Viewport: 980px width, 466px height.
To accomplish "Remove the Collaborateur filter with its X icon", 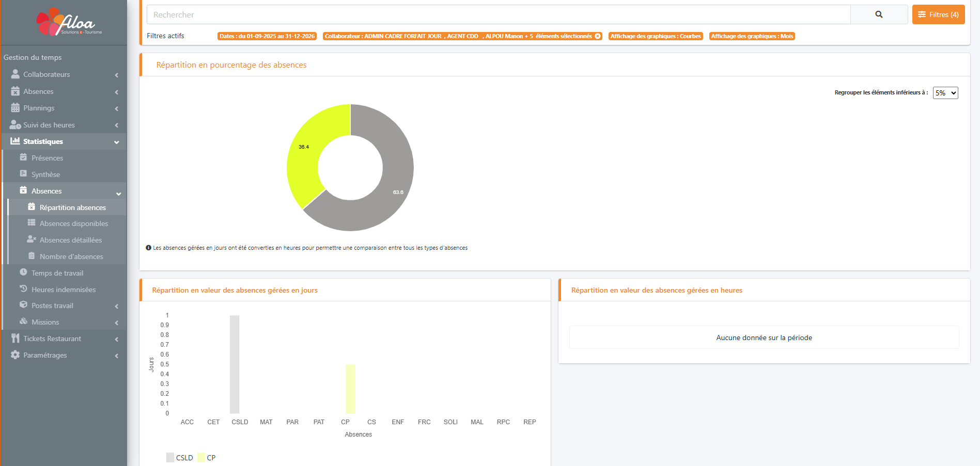I will click(598, 36).
